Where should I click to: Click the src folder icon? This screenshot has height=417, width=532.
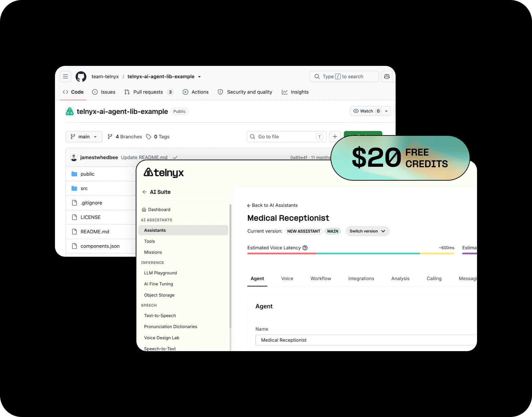coord(74,188)
